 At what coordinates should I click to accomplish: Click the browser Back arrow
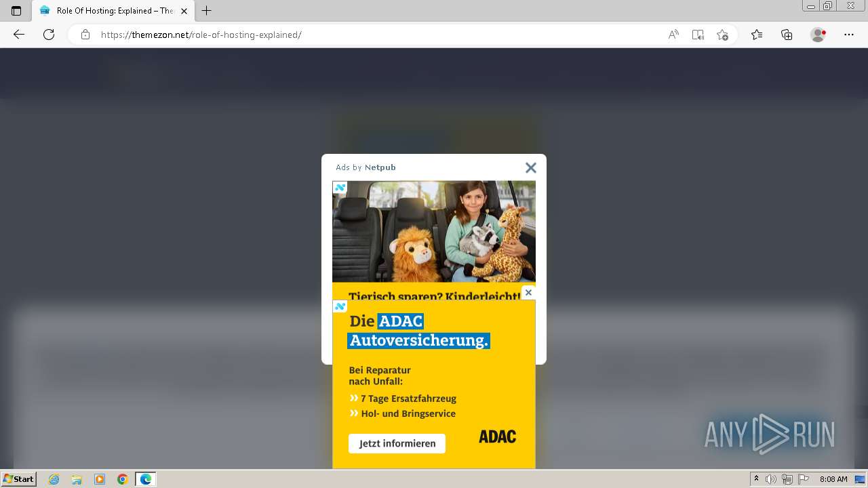pyautogui.click(x=19, y=35)
